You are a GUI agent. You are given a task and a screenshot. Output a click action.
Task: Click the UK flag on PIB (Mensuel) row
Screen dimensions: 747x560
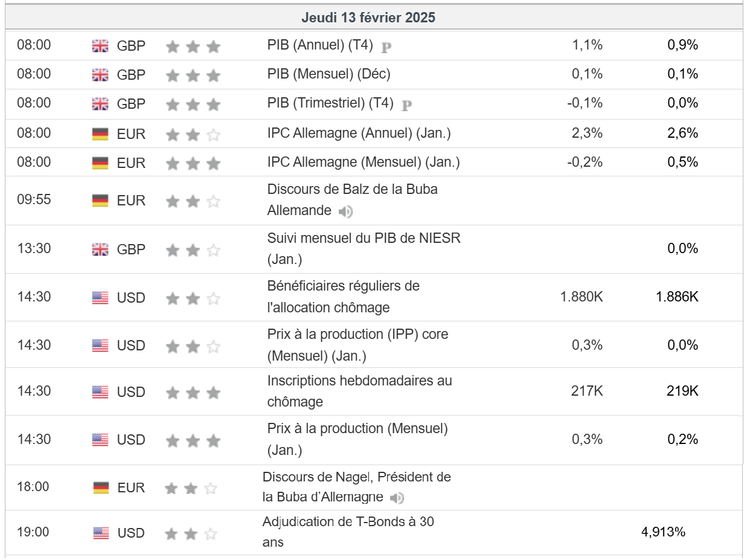tap(100, 75)
